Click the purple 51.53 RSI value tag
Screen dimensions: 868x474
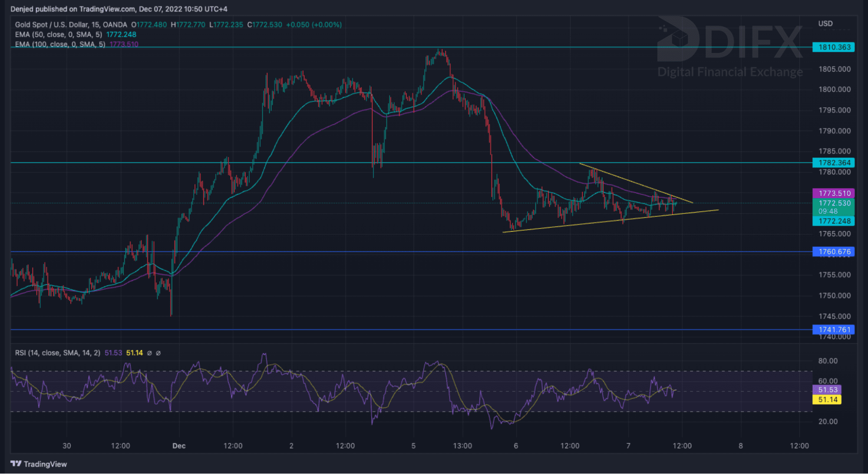pos(827,390)
